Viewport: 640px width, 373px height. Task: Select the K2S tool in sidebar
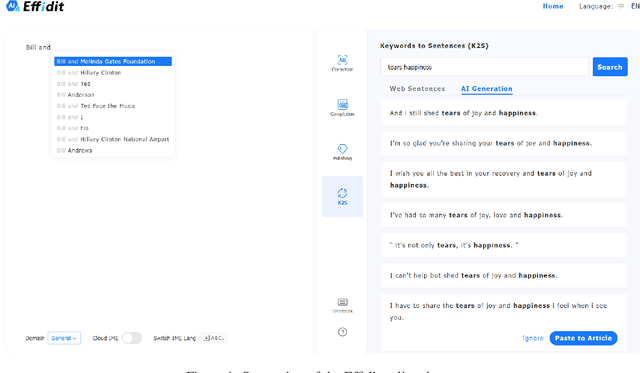[342, 196]
